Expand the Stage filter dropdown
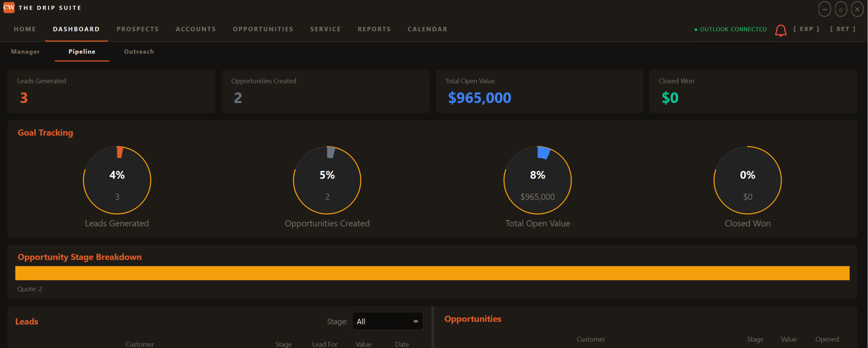This screenshot has height=348, width=868. (388, 321)
